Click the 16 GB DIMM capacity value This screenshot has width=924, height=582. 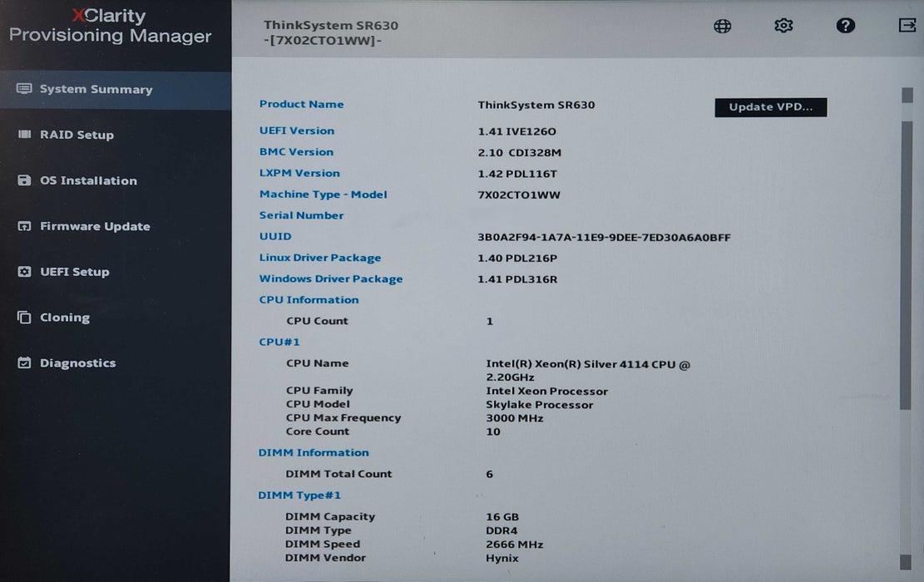point(502,516)
